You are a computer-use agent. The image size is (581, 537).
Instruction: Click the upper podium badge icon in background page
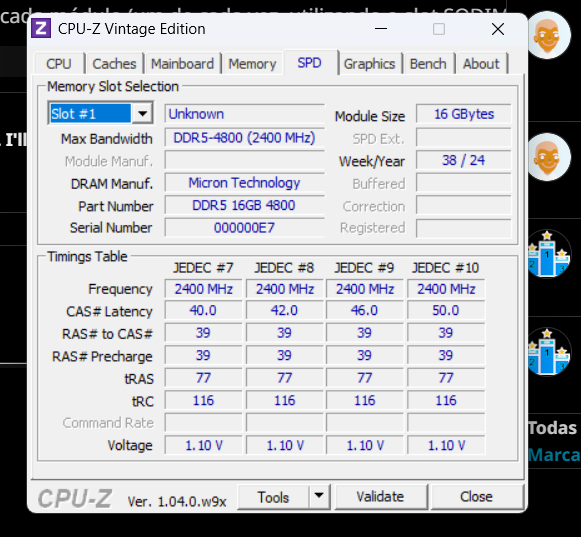pyautogui.click(x=548, y=254)
